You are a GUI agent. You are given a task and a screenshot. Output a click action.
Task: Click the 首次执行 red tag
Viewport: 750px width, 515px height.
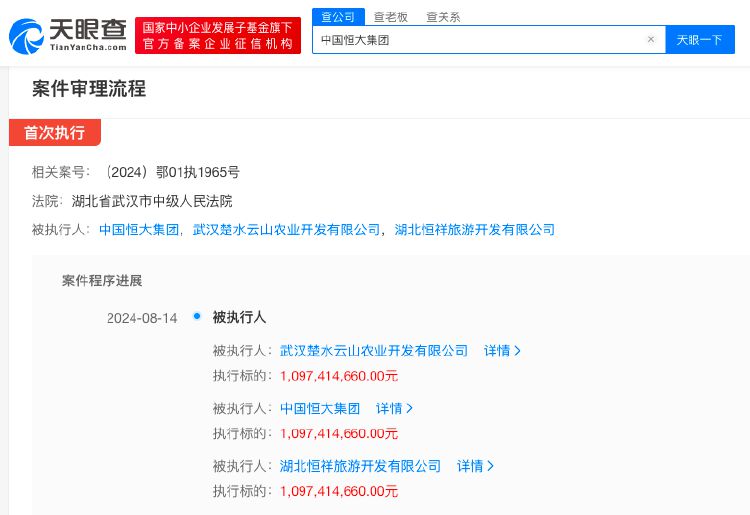[55, 132]
